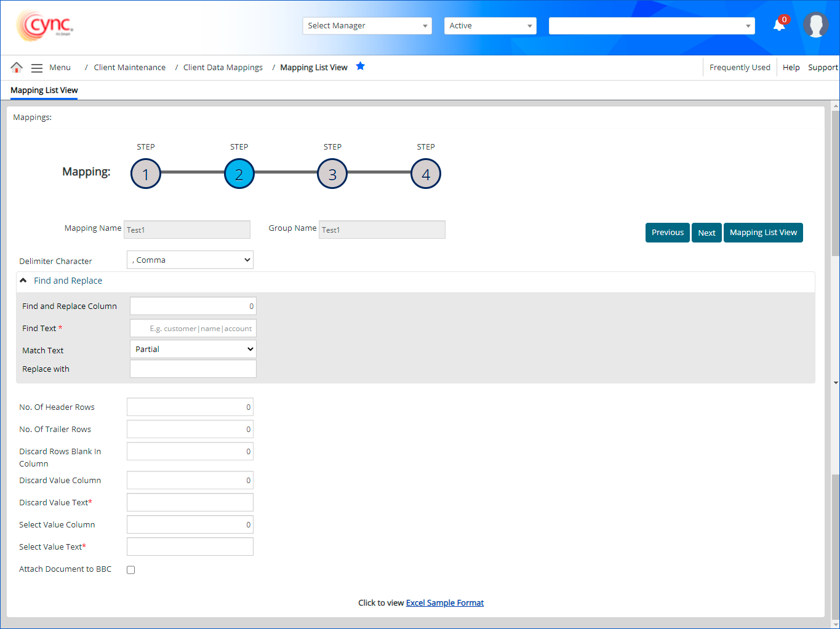
Task: Select the Step 4 circle
Action: coord(426,174)
